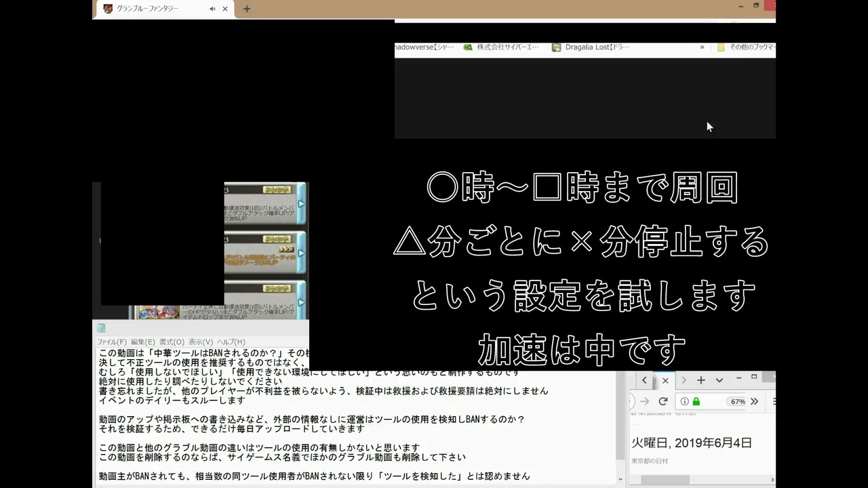This screenshot has height=488, width=868.
Task: Maximize the Firefox window
Action: tap(755, 377)
